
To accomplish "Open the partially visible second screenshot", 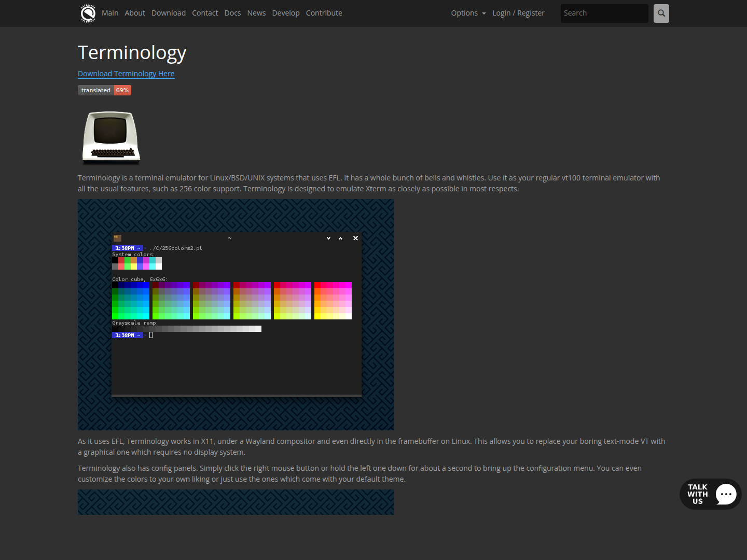I will click(x=236, y=502).
